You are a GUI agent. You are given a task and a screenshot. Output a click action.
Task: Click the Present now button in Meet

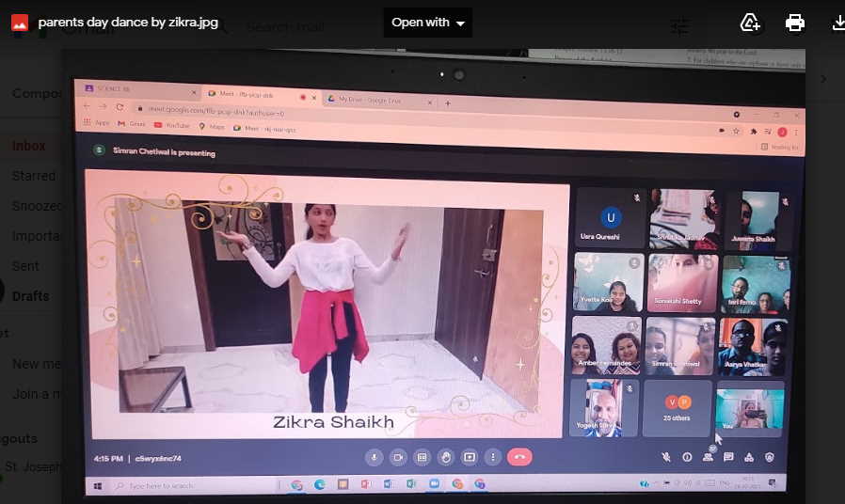[470, 457]
